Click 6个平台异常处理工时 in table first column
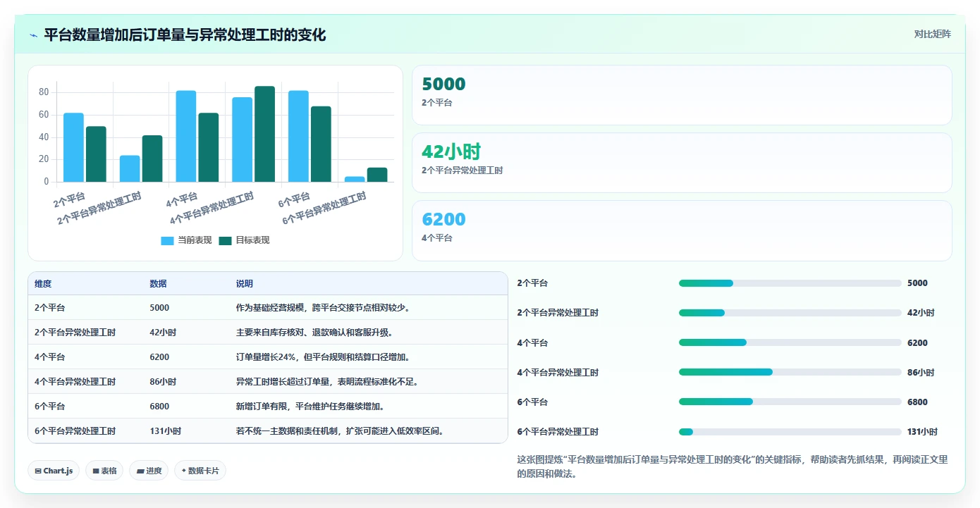This screenshot has height=508, width=980. (75, 431)
